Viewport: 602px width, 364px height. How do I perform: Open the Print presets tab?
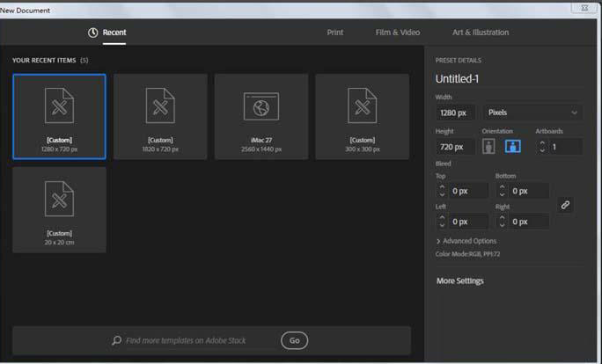click(x=334, y=33)
